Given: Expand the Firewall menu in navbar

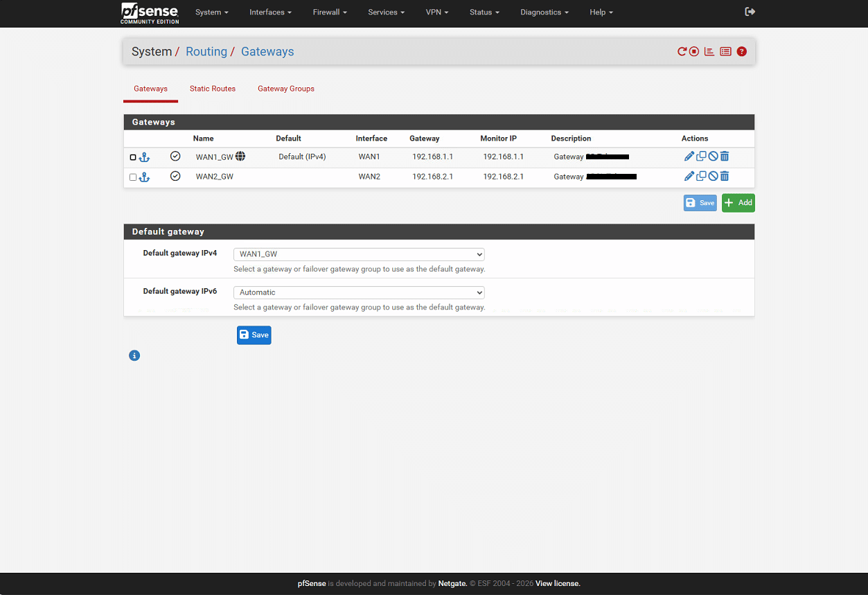Looking at the screenshot, I should point(330,12).
